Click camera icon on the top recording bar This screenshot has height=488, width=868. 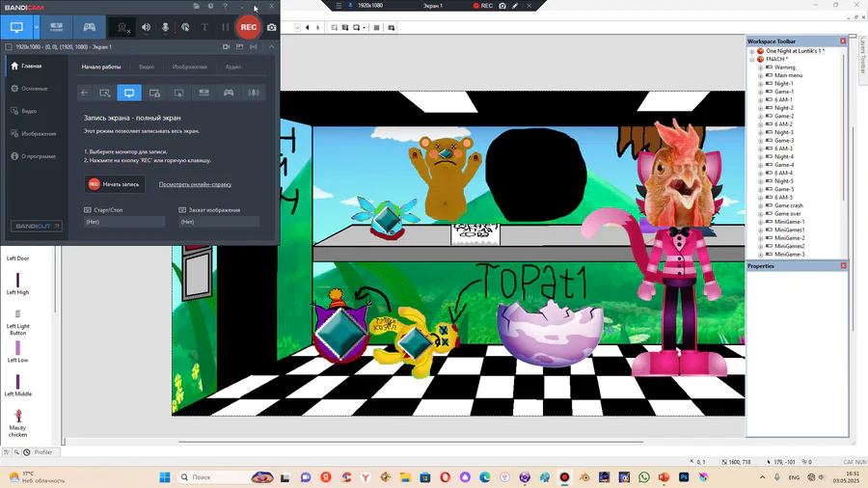(502, 6)
